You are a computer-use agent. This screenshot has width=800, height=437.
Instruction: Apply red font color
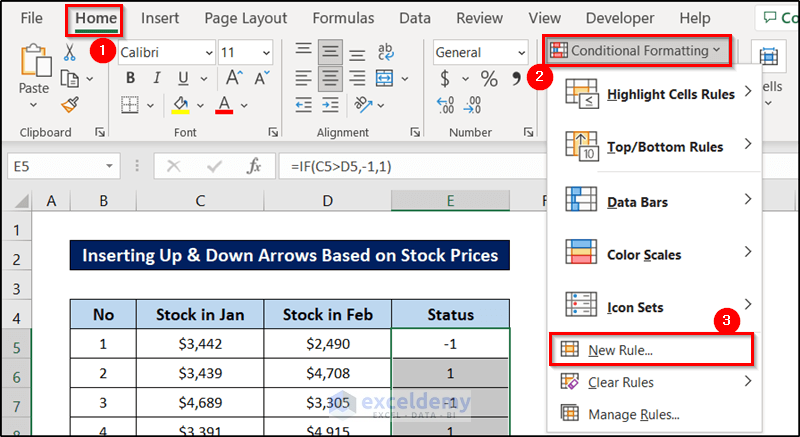(x=224, y=105)
